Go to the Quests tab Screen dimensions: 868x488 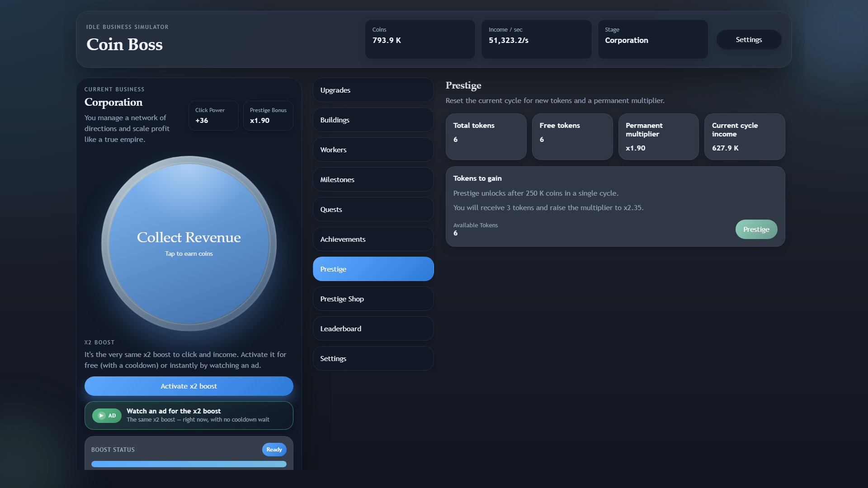tap(373, 209)
